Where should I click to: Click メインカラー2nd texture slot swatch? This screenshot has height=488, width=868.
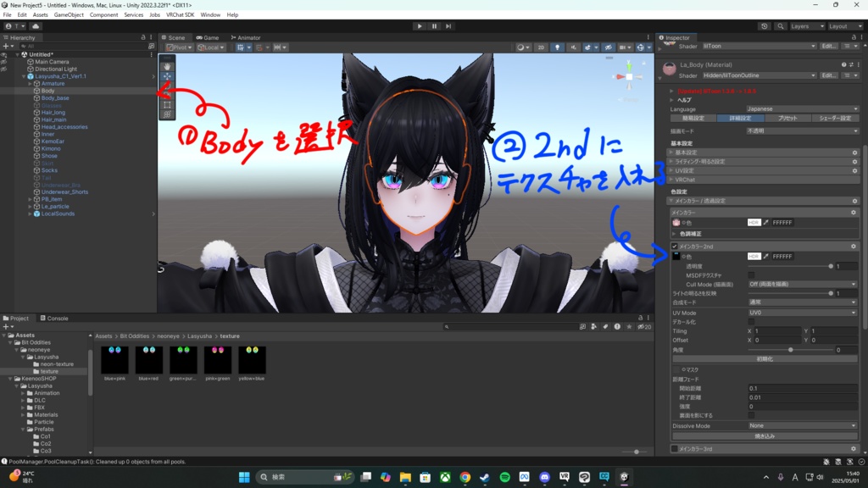coord(676,256)
